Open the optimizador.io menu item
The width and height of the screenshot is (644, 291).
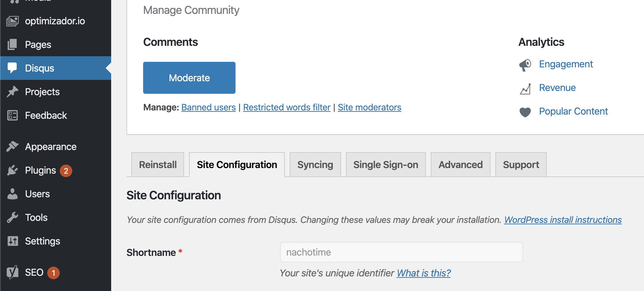[x=56, y=21]
